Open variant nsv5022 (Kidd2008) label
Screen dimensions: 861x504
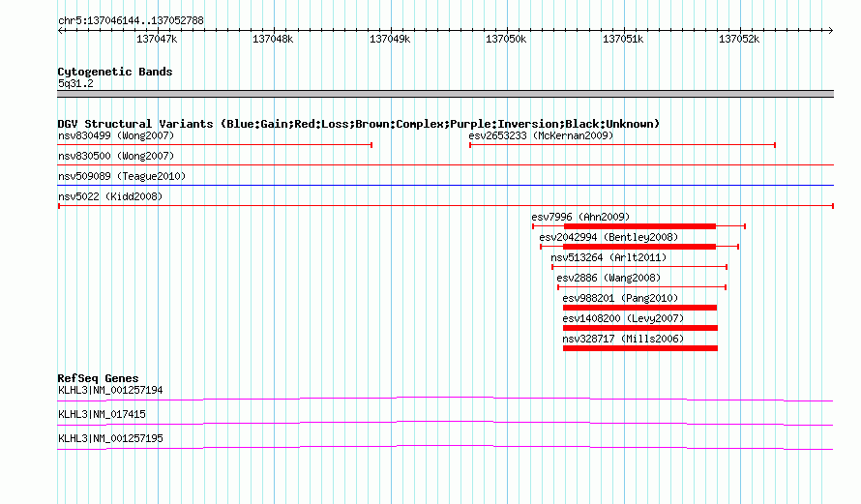point(110,196)
